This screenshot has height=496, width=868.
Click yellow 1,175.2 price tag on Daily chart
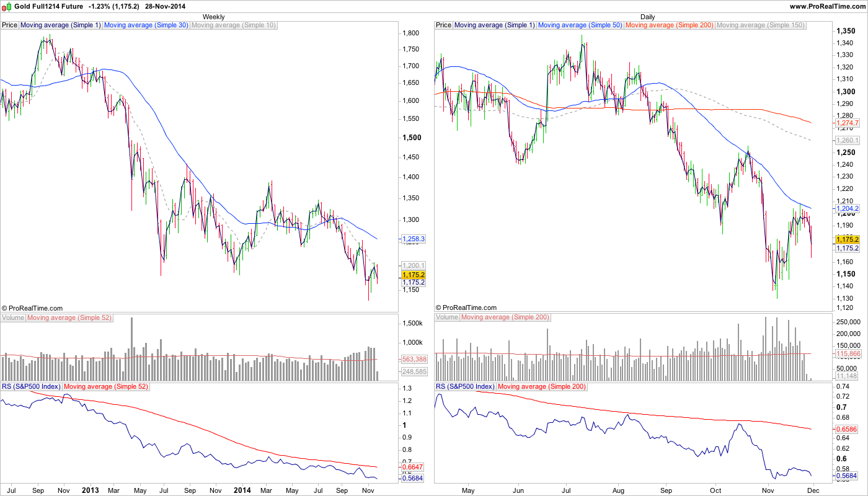tap(848, 239)
